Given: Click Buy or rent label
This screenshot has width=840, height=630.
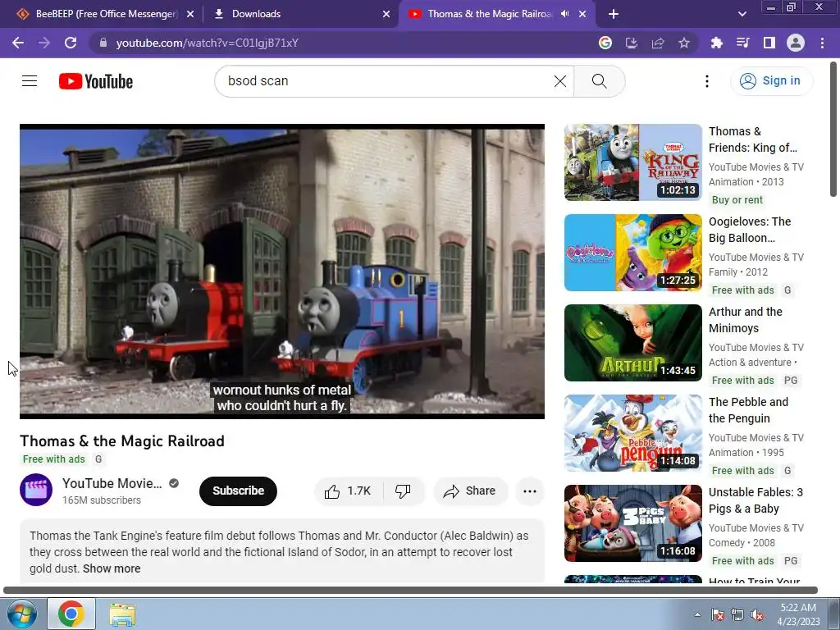Looking at the screenshot, I should (x=737, y=200).
